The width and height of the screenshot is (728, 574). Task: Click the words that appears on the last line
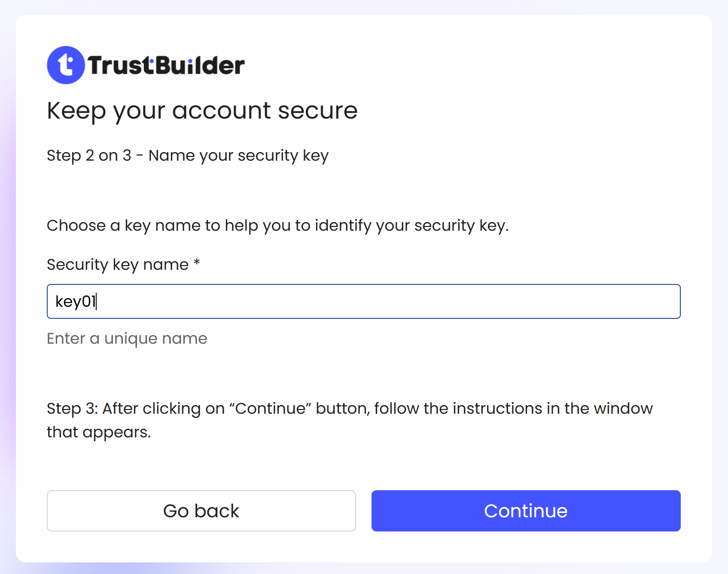(x=98, y=432)
